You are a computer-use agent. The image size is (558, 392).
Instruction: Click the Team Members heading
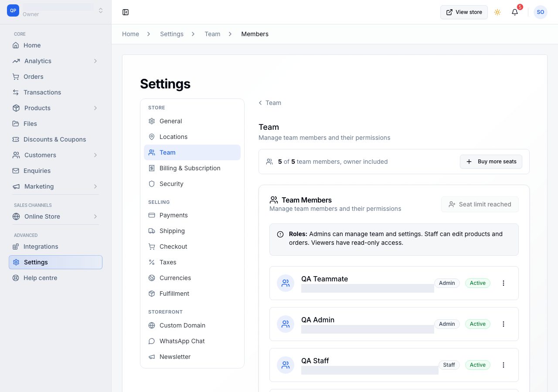click(x=306, y=200)
